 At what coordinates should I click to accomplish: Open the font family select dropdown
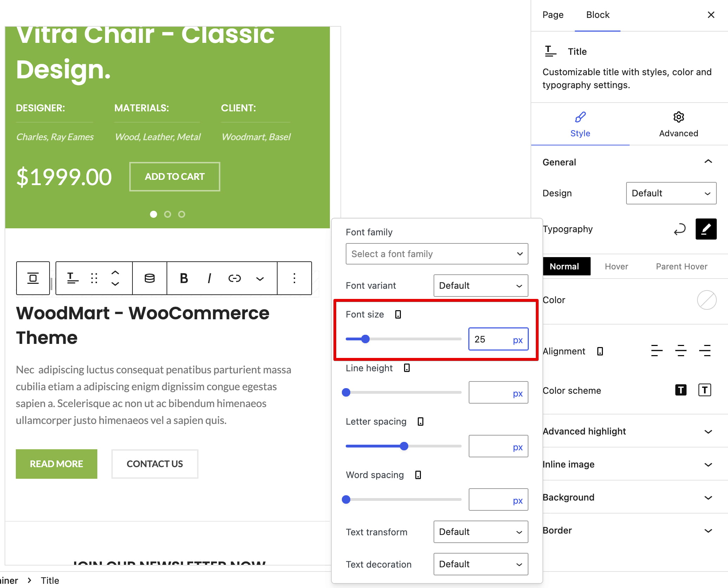point(437,254)
